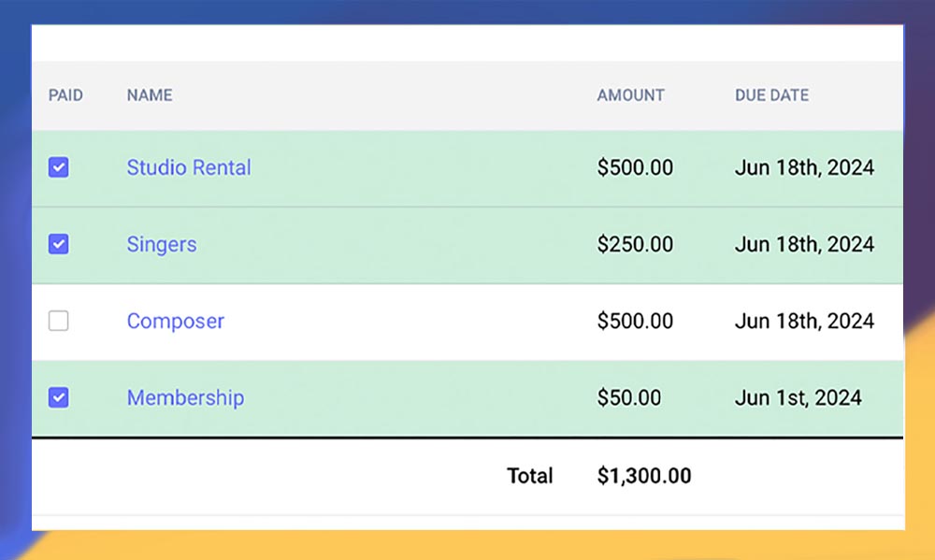Image resolution: width=935 pixels, height=560 pixels.
Task: Click the PAID column header
Action: [x=65, y=95]
